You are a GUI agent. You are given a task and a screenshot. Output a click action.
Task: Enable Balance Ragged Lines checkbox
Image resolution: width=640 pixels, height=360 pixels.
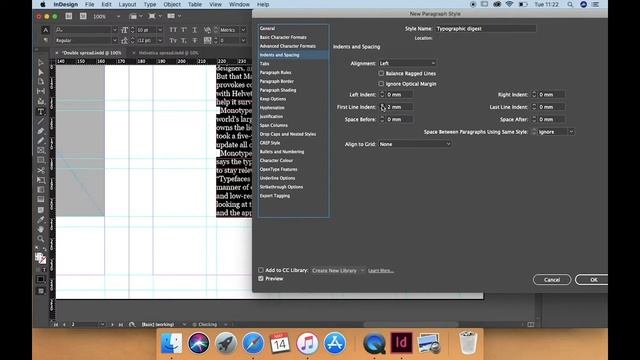point(381,73)
